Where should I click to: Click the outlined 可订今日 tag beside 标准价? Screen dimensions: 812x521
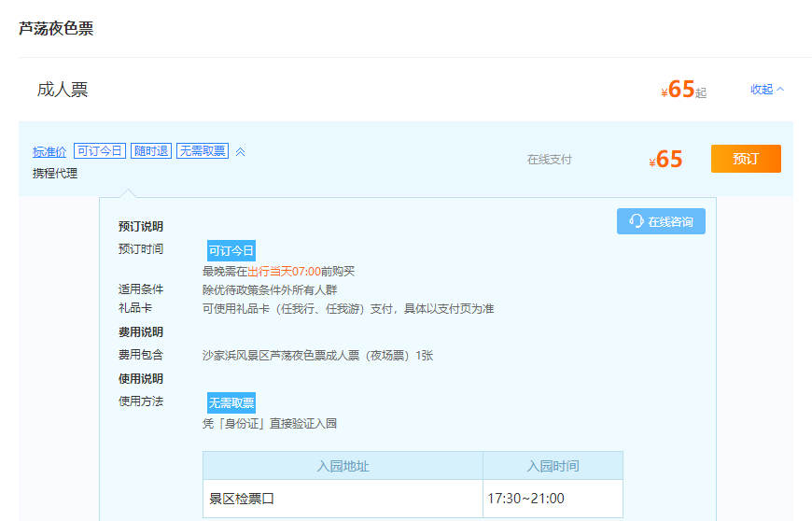point(100,150)
